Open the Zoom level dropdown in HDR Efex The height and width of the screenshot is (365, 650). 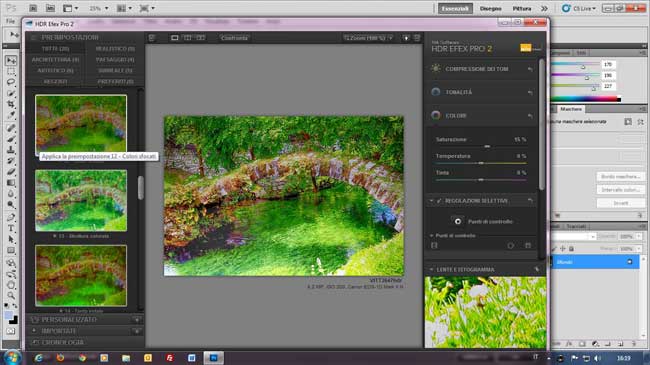368,38
